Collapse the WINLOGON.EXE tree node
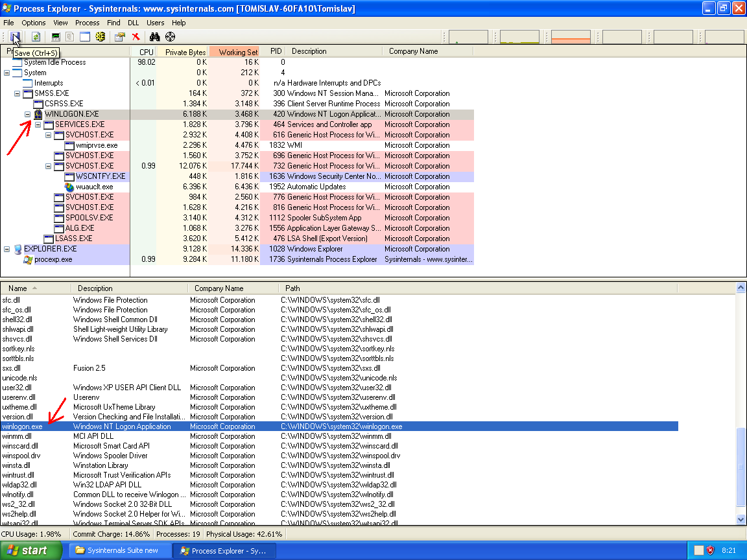The image size is (747, 560). click(28, 114)
